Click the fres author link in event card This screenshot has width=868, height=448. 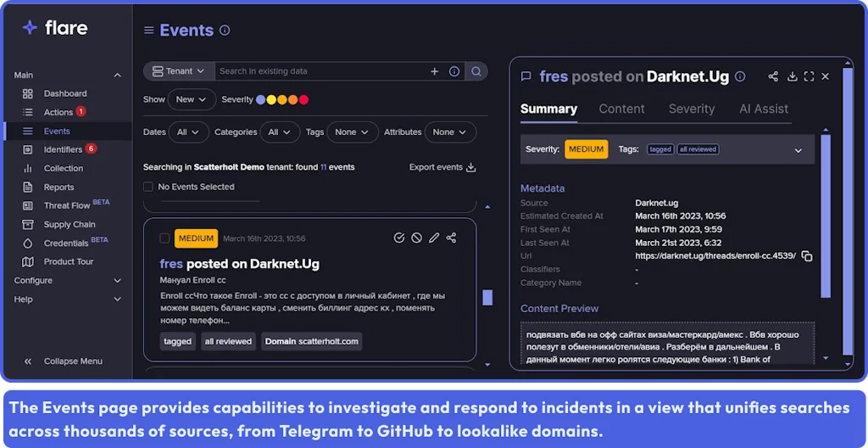click(171, 264)
